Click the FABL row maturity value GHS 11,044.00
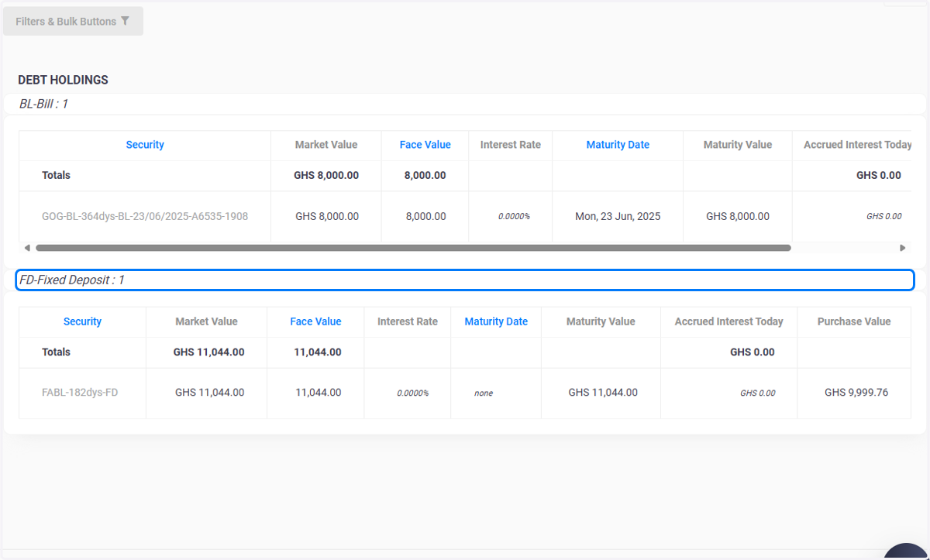The image size is (930, 560). (603, 393)
